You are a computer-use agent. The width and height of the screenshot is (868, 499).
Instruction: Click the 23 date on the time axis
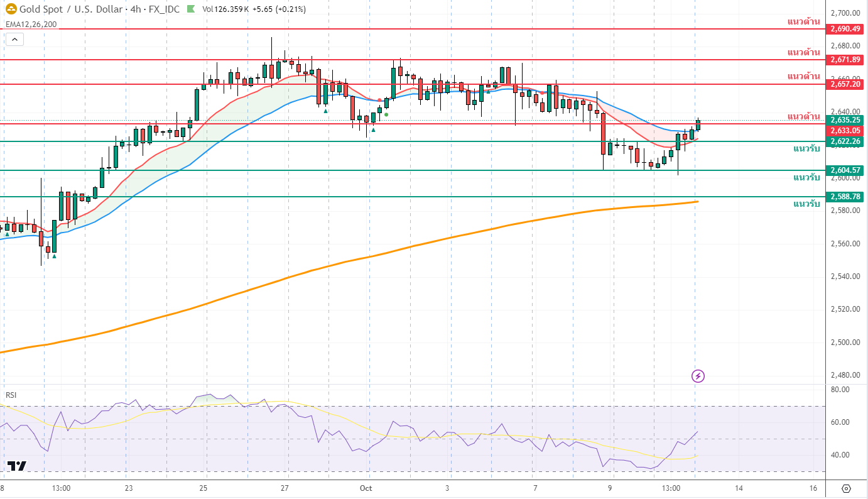coord(128,488)
